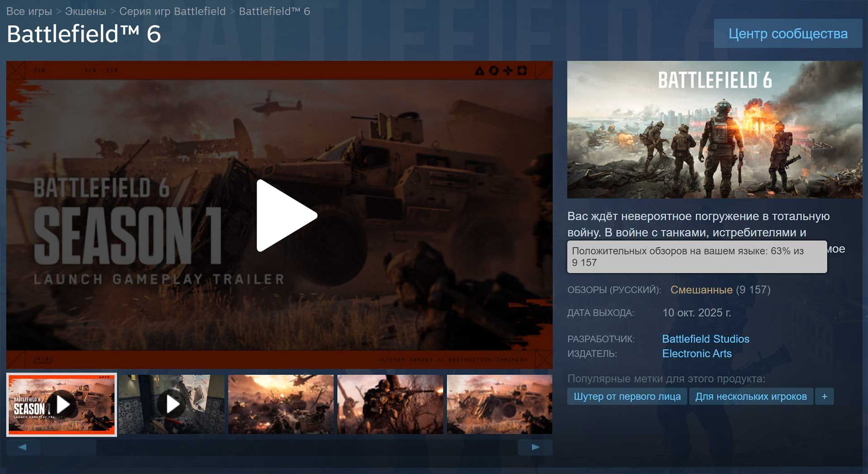The width and height of the screenshot is (868, 474).
Task: Open the fourth screenshot thumbnail showing a sniper
Action: tap(390, 405)
